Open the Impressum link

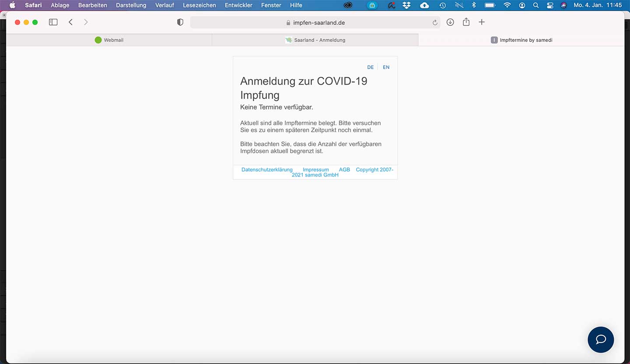click(315, 170)
